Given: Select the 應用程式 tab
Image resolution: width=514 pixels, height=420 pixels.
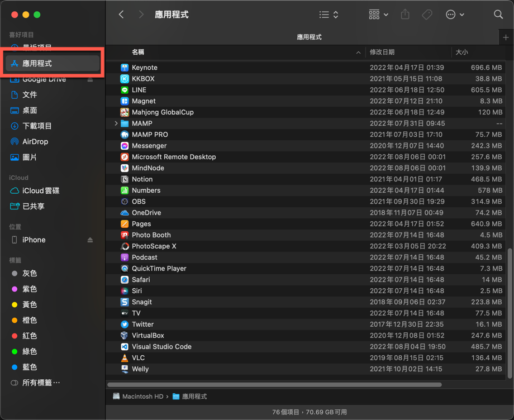Looking at the screenshot, I should (309, 37).
